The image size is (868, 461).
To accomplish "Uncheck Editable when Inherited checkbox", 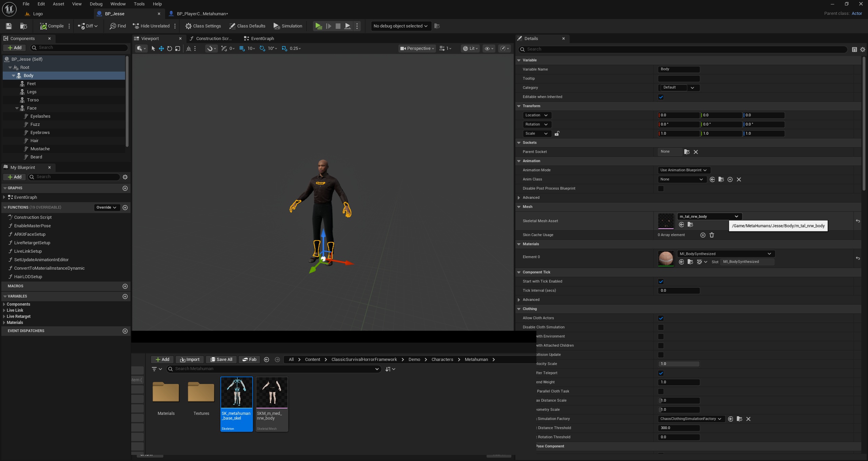I will click(x=661, y=97).
